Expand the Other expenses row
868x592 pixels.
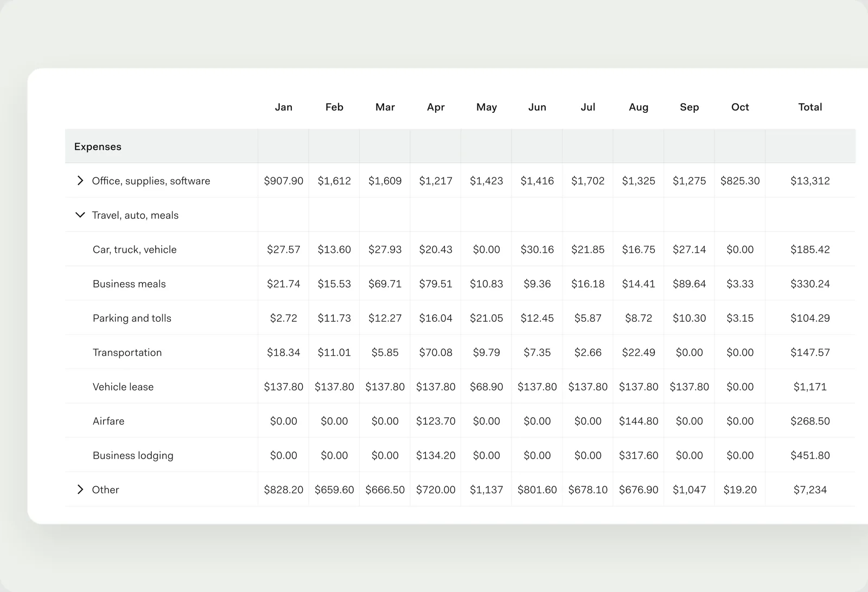coord(80,489)
